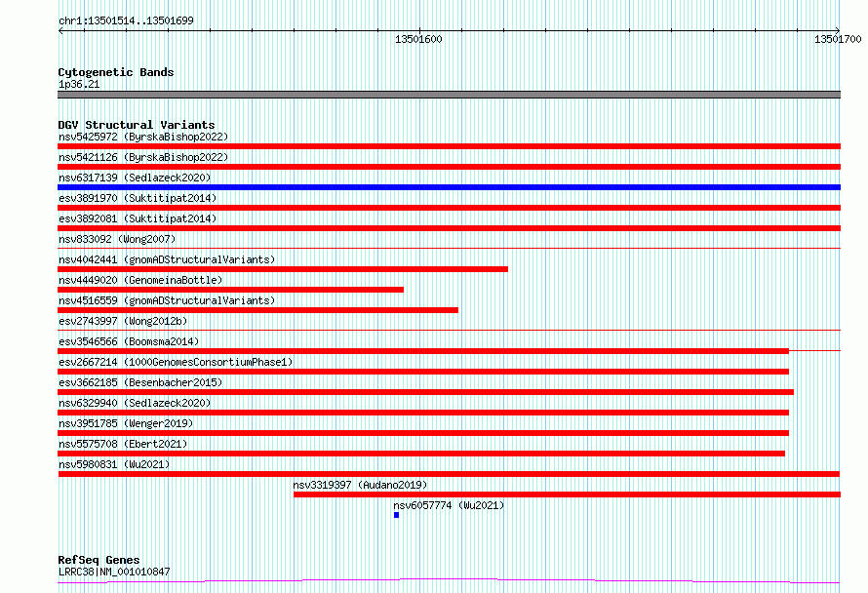This screenshot has width=868, height=593.
Task: Open esv3891970 (Suktitipat2014) variant bar
Action: tap(449, 208)
